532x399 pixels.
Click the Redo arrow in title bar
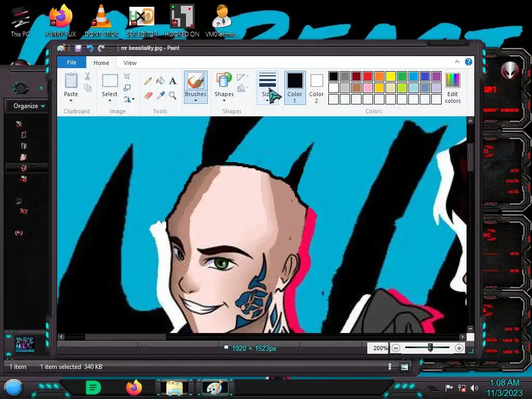(x=101, y=48)
